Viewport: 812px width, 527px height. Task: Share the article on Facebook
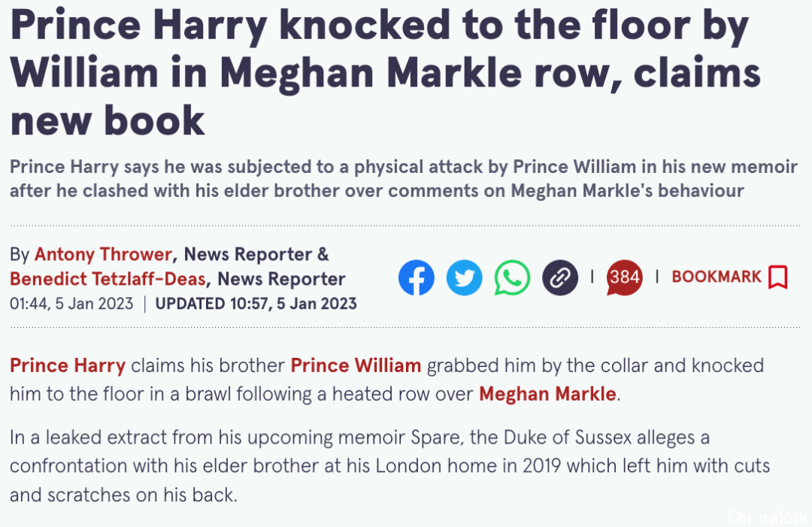pos(417,277)
